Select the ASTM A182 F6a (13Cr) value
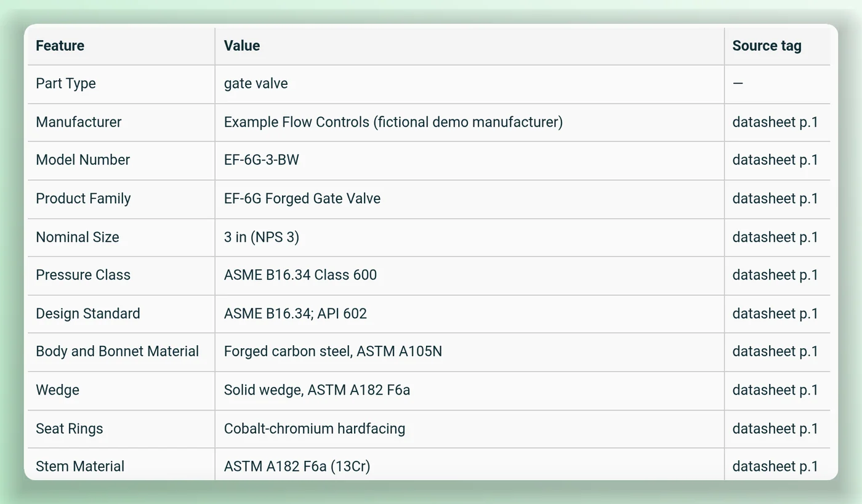862x504 pixels. [297, 466]
